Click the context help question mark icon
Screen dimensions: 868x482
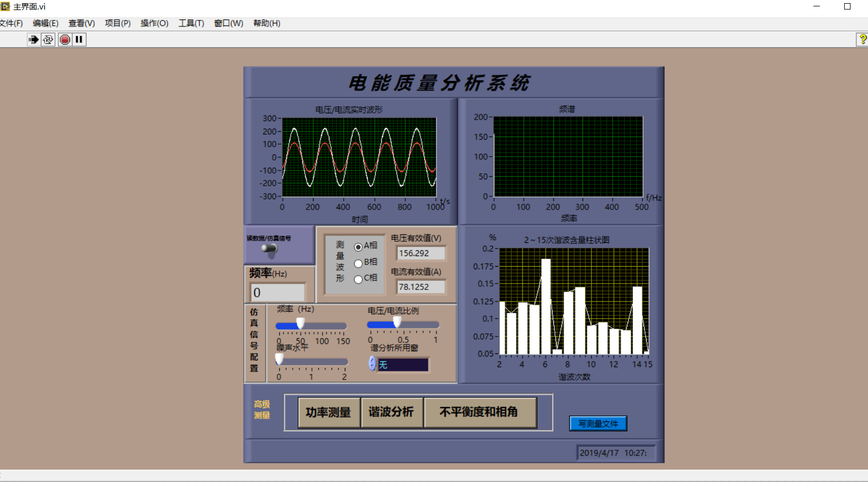coord(862,39)
